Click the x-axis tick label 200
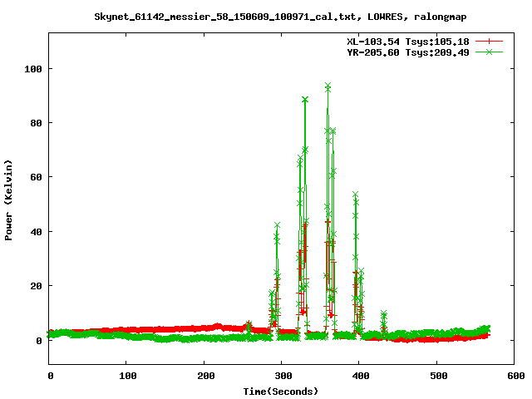Screen dimensions: 532x399 (x=204, y=377)
